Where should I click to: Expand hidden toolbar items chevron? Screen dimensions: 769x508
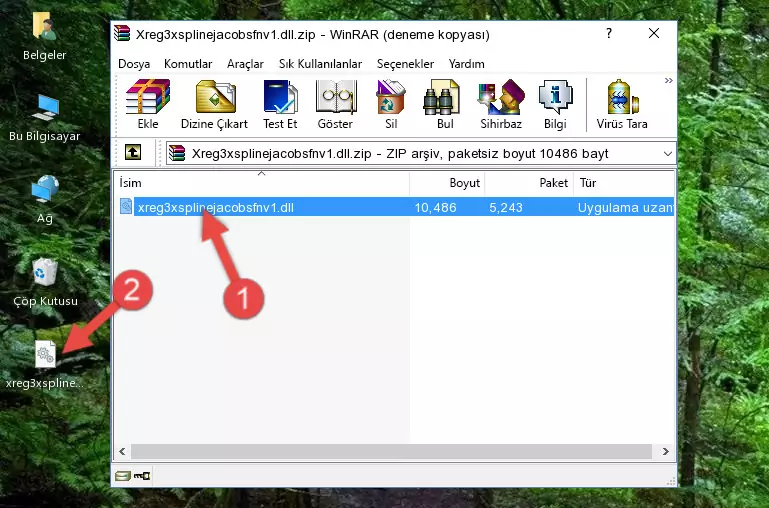(x=668, y=80)
